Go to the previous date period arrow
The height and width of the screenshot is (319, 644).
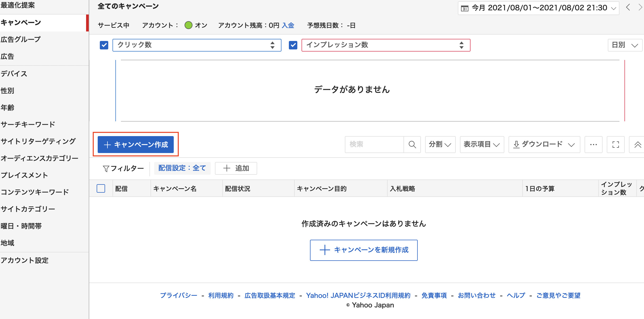(628, 7)
